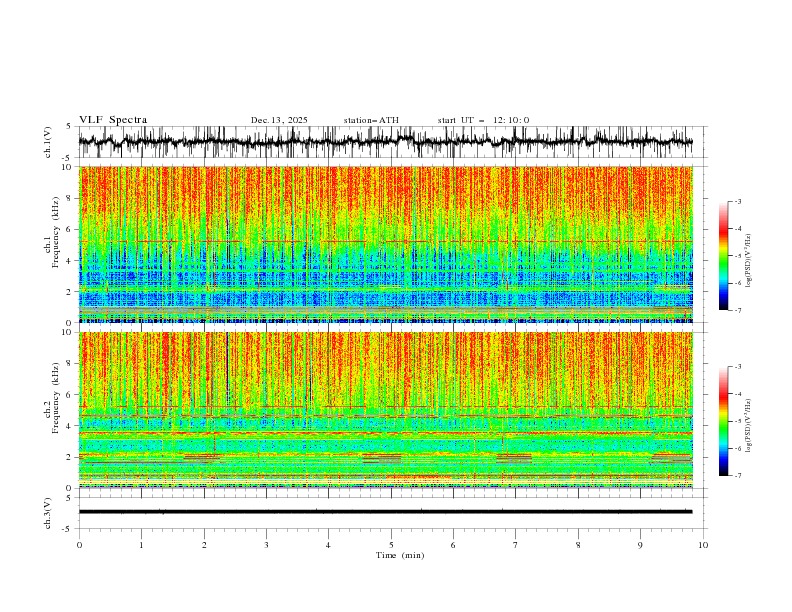Click the flat ch.3 voltage trace
Viewport: 792px width, 612px height.
pos(385,512)
